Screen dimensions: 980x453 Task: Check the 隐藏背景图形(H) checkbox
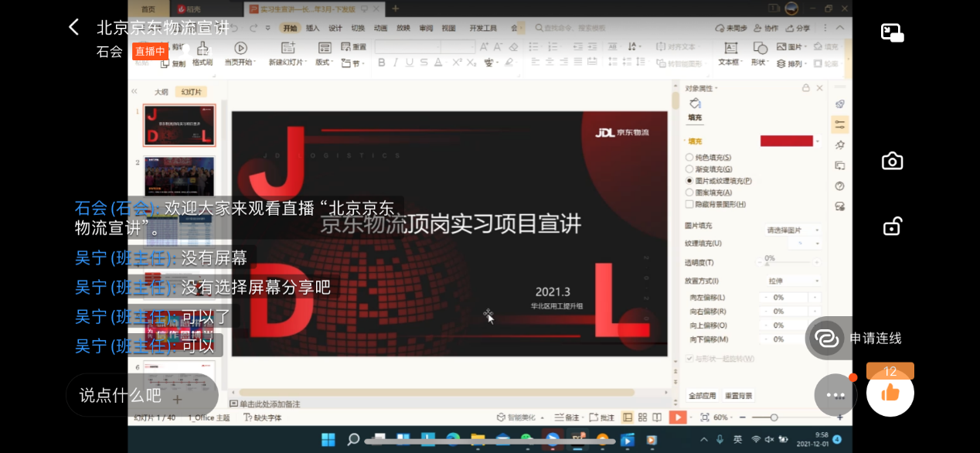click(689, 204)
